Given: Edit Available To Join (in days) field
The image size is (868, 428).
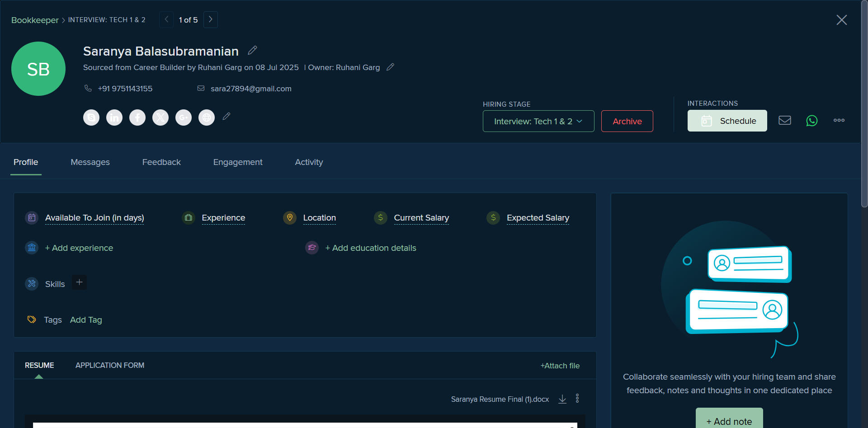Looking at the screenshot, I should pos(94,218).
